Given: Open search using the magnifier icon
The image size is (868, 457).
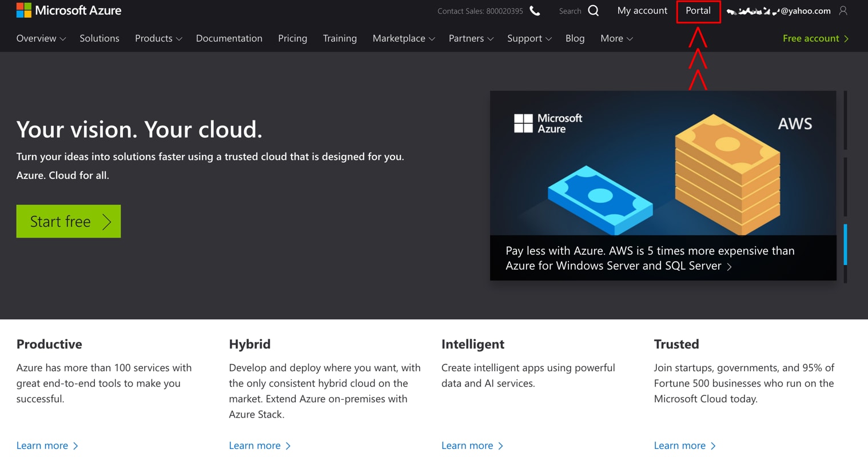Looking at the screenshot, I should (594, 10).
